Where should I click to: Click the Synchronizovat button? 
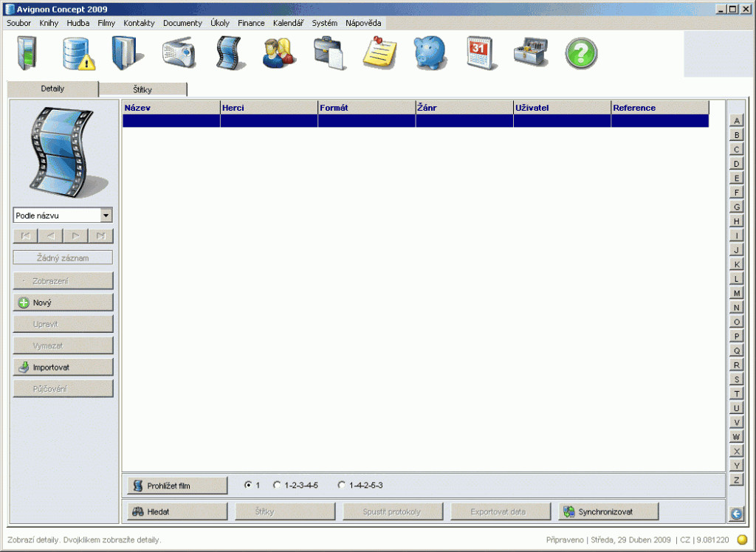coord(608,511)
